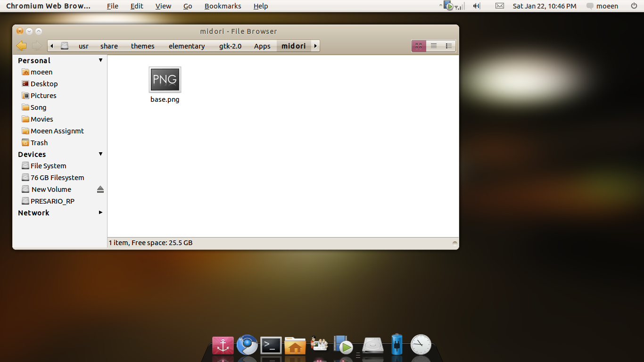
Task: Launch Terminal from the dock
Action: [x=271, y=346]
